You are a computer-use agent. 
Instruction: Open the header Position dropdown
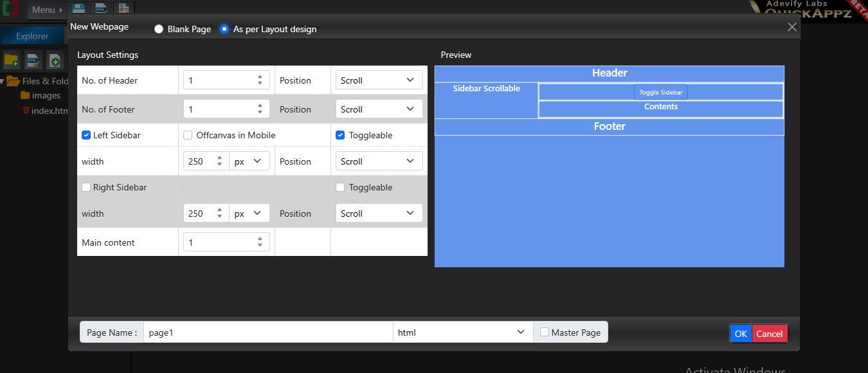tap(379, 80)
